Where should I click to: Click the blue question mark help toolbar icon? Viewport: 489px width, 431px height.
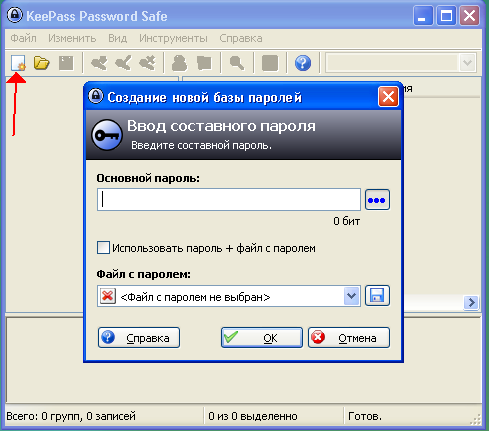303,63
